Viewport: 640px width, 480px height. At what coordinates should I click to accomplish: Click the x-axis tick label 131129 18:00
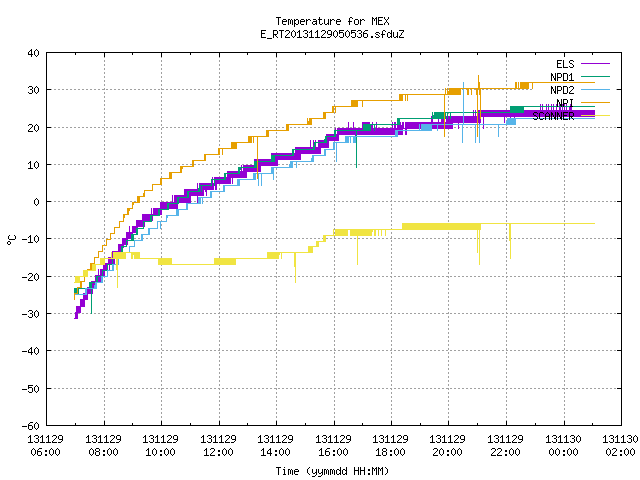click(x=391, y=446)
